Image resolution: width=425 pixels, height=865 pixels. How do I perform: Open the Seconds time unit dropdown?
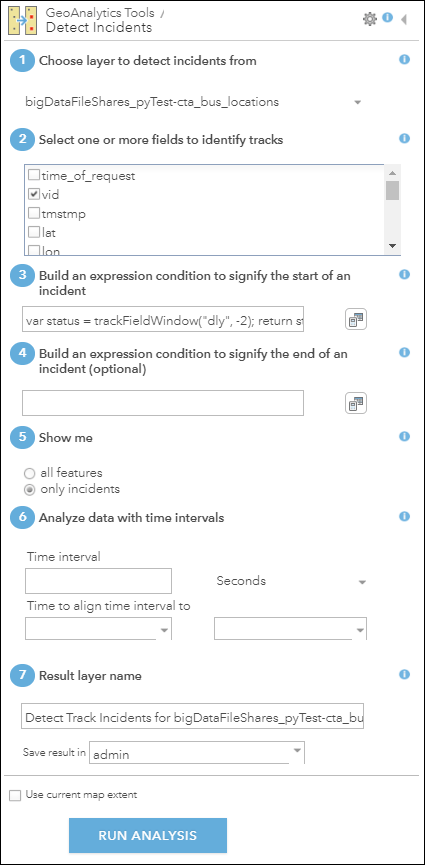290,581
